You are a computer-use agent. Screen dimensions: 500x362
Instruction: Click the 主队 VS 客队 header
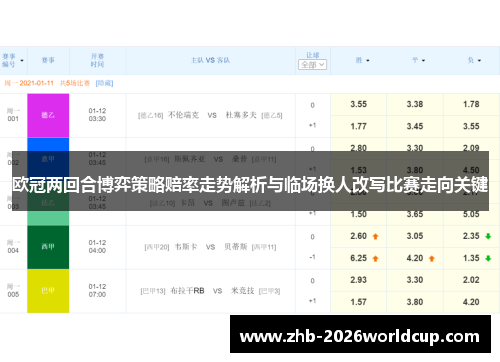pos(210,60)
